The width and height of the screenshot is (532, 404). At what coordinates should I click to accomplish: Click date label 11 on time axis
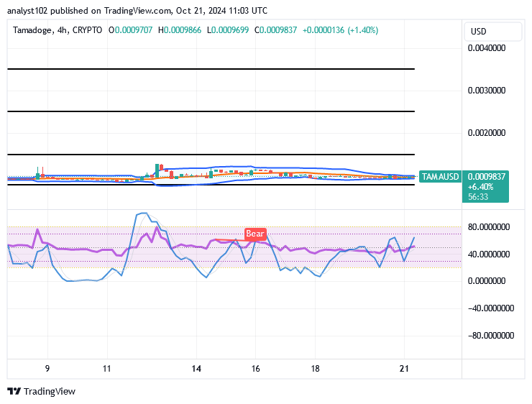pyautogui.click(x=107, y=369)
